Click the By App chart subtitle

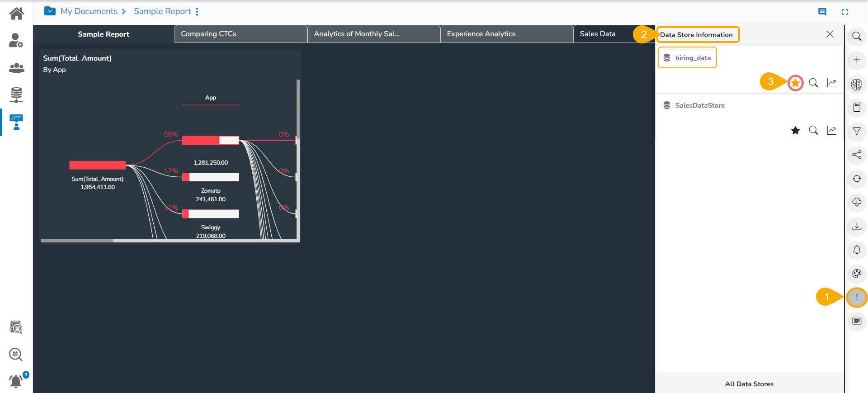tap(55, 70)
